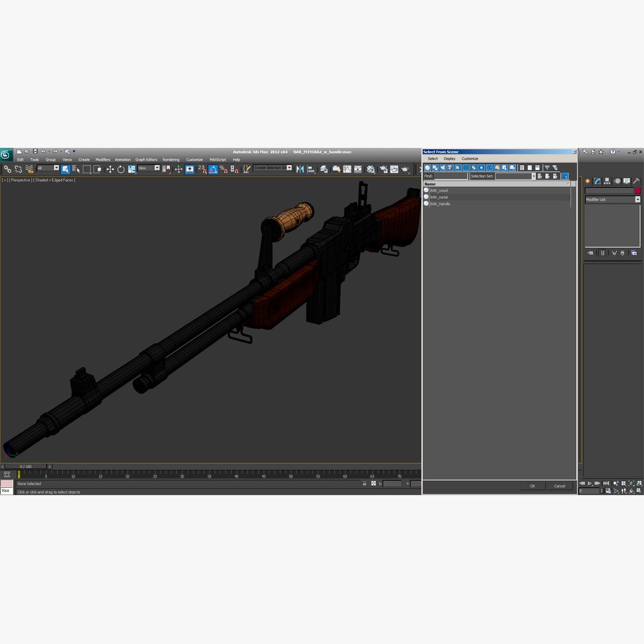Open the undo history dropdown arrow

point(49,151)
